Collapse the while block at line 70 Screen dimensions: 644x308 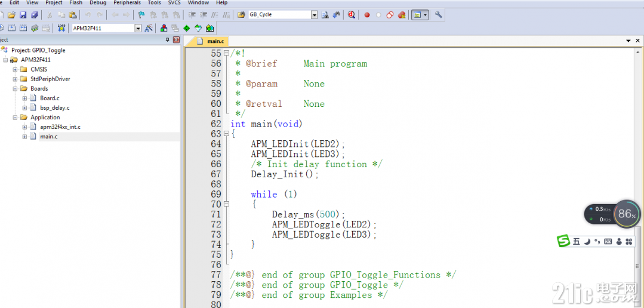[226, 204]
